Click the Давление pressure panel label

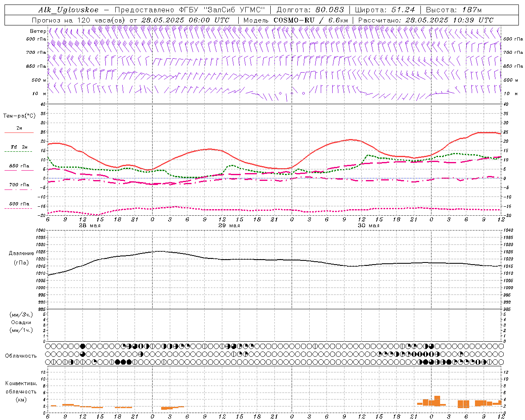tap(21, 253)
